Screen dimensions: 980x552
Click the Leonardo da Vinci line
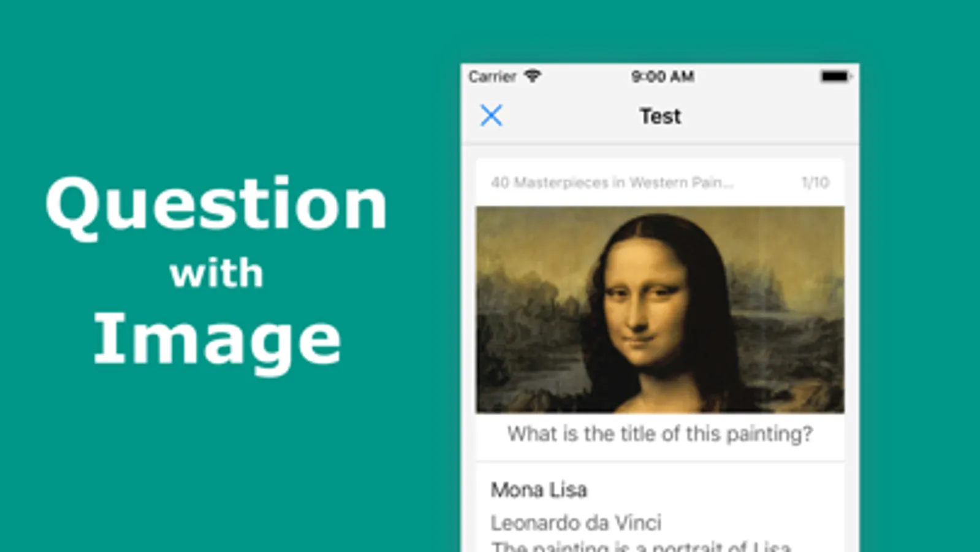coord(576,523)
